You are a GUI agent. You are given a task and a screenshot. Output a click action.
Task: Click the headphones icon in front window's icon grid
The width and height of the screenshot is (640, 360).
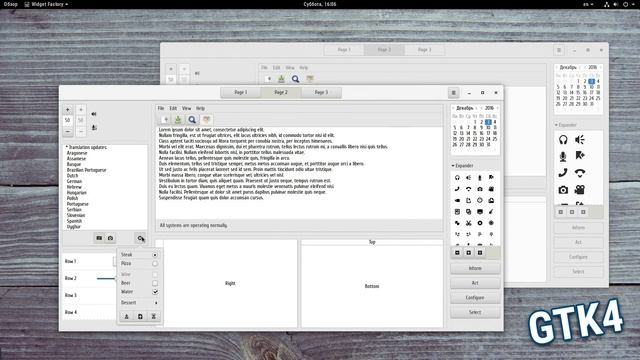click(x=457, y=178)
